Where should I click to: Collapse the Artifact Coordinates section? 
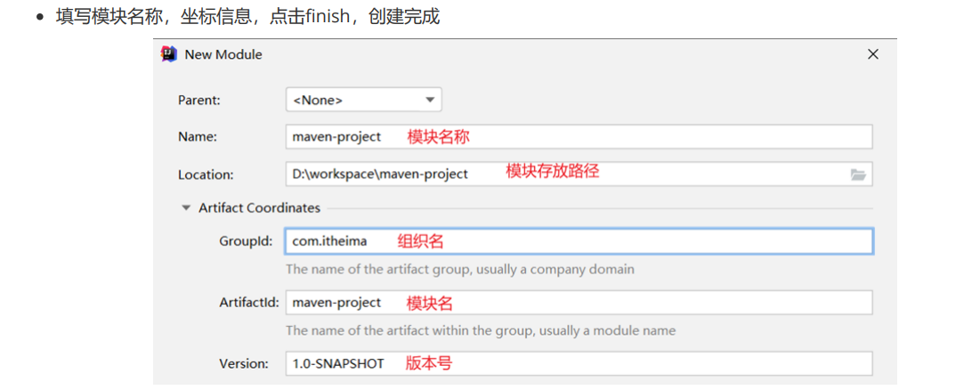tap(185, 208)
